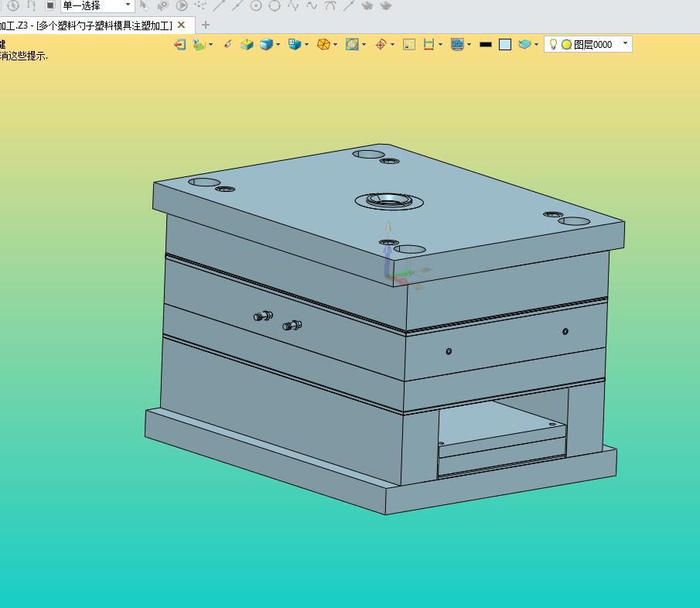Expand the arrow beside the shaded cube icon

click(278, 45)
